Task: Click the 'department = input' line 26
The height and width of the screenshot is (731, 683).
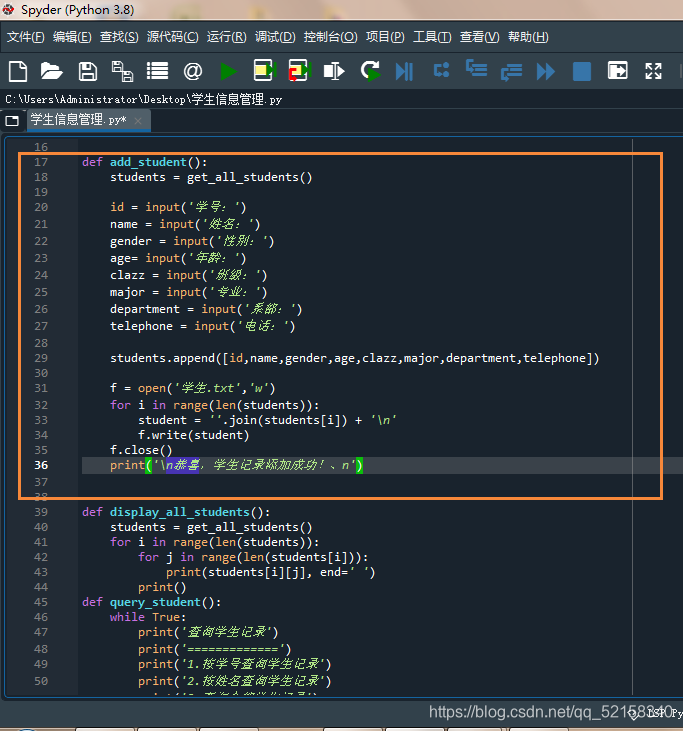Action: [206, 309]
